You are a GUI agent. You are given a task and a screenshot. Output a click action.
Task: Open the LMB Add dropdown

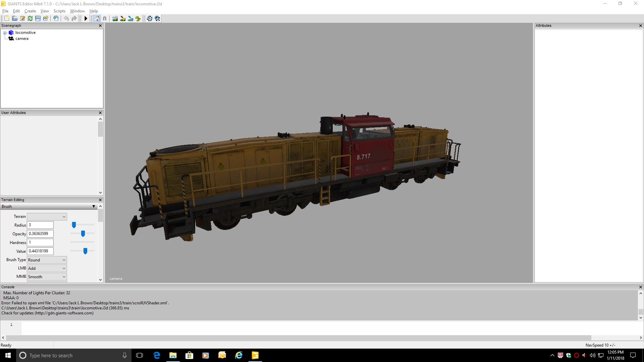click(47, 268)
